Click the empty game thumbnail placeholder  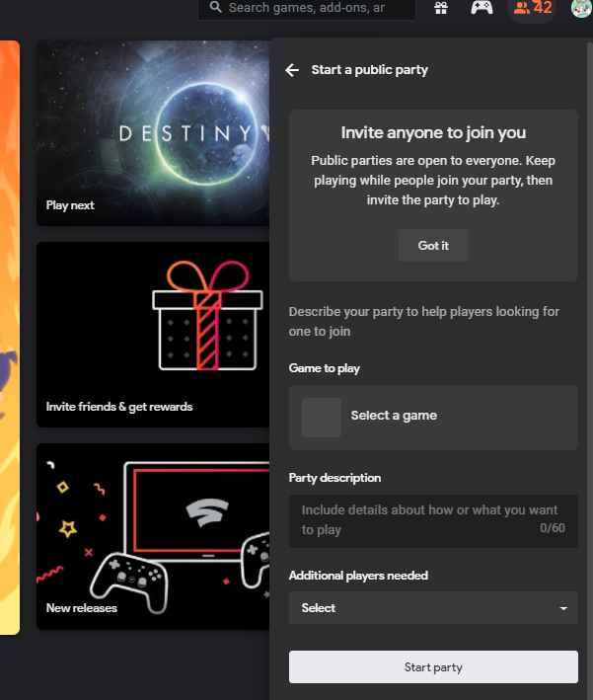322,418
